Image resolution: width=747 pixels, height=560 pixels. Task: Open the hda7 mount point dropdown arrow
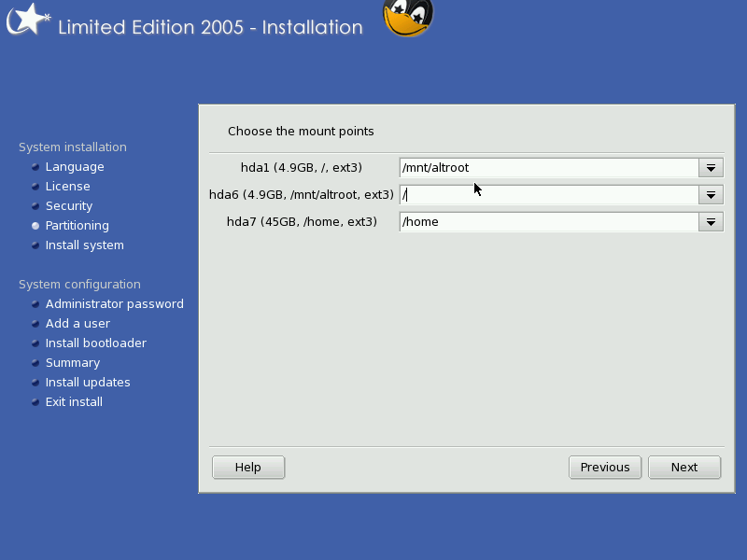pyautogui.click(x=711, y=222)
